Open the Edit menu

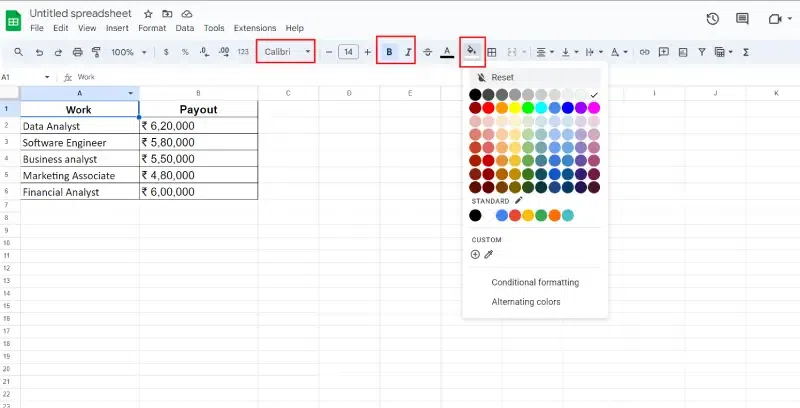pos(61,28)
